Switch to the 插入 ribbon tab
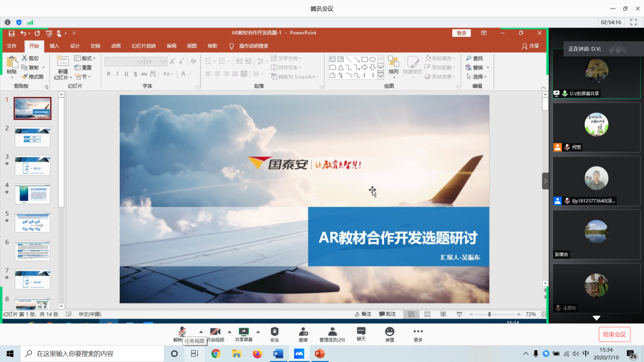 [x=55, y=46]
